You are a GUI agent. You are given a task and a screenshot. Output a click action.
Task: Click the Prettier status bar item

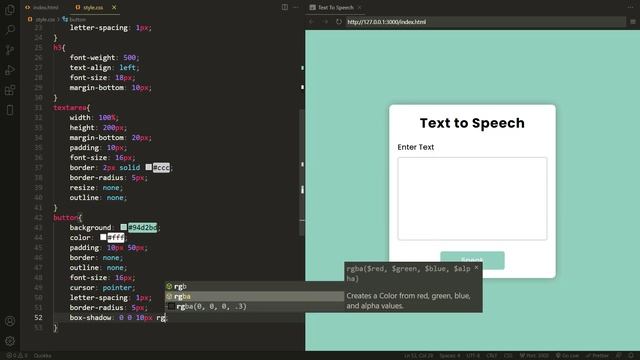tap(597, 356)
